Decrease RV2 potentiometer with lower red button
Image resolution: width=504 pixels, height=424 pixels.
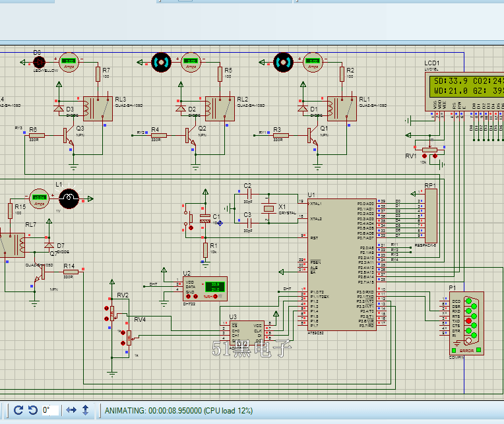(x=106, y=319)
